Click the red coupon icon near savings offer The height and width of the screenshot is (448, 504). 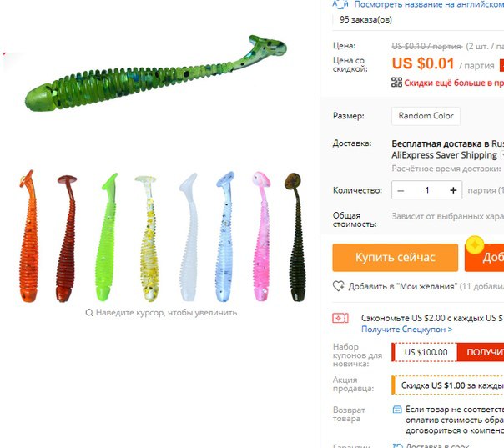(x=340, y=318)
